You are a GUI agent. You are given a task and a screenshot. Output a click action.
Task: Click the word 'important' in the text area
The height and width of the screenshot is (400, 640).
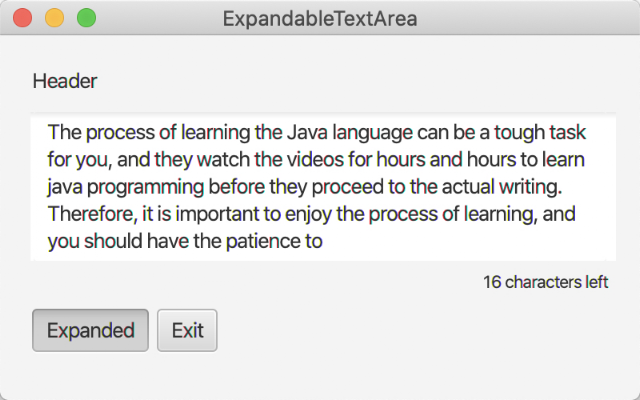pyautogui.click(x=217, y=214)
